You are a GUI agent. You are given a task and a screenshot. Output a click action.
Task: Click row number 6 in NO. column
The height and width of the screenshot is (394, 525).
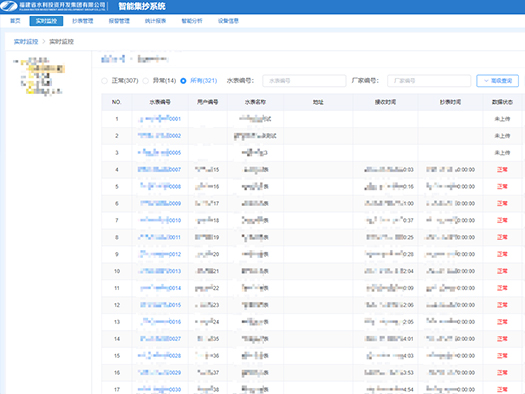(x=117, y=203)
